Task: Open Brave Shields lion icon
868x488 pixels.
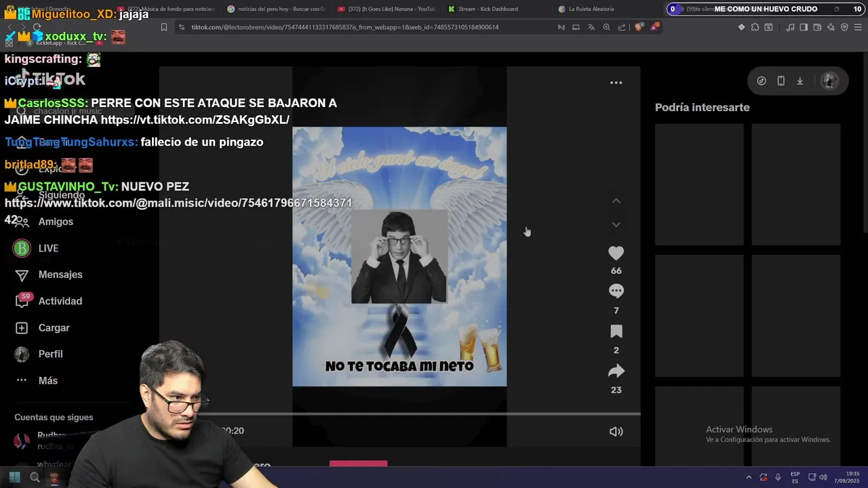Action: click(639, 27)
